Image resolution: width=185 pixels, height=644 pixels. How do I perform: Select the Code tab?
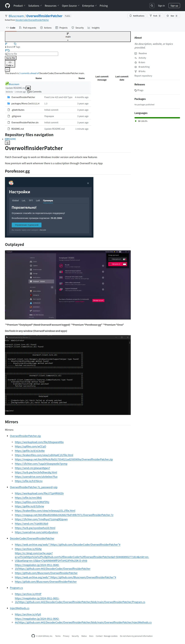point(11,28)
